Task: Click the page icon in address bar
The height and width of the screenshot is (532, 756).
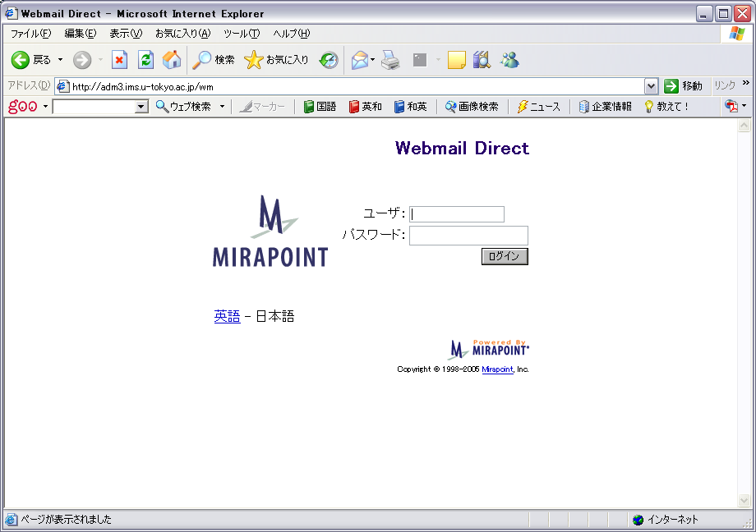Action: pos(62,86)
